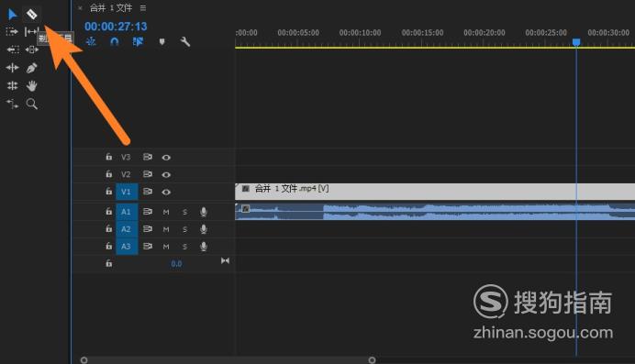This screenshot has width=635, height=364.
Task: Click the 合并 1 文件 sequence tab
Action: click(x=111, y=7)
